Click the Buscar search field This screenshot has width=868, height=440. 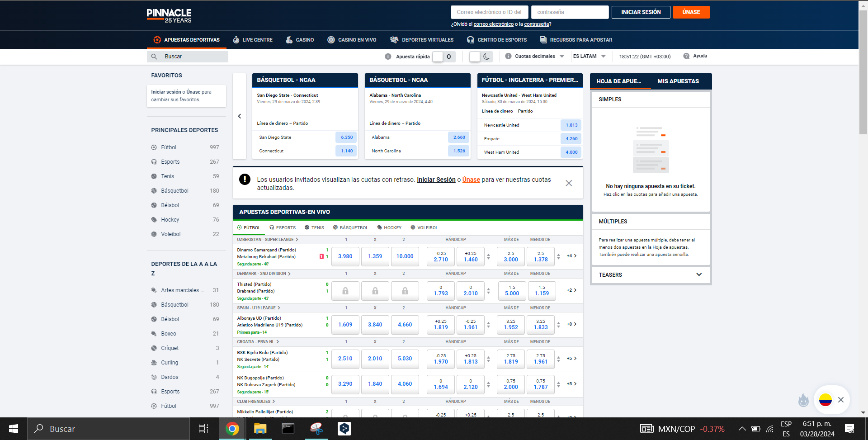[188, 57]
